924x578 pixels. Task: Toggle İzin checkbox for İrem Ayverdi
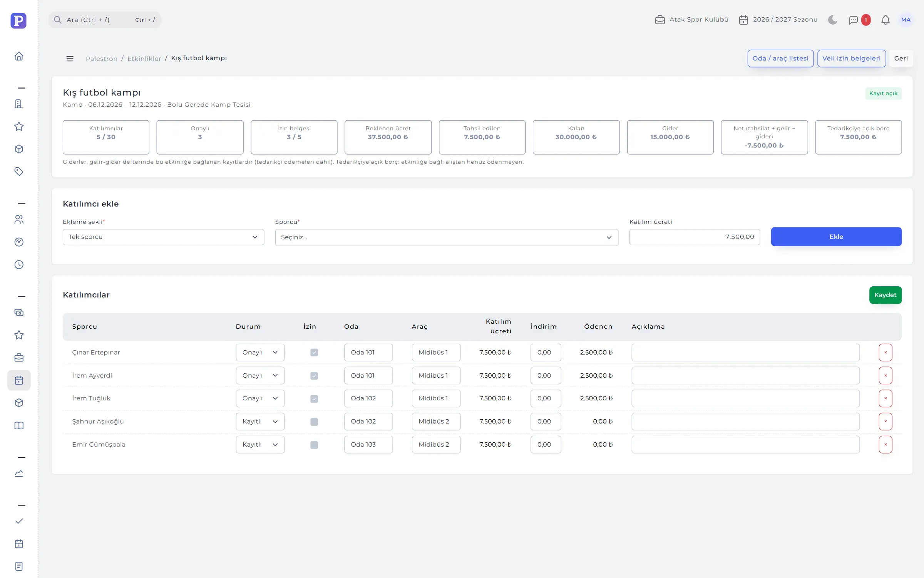point(314,376)
